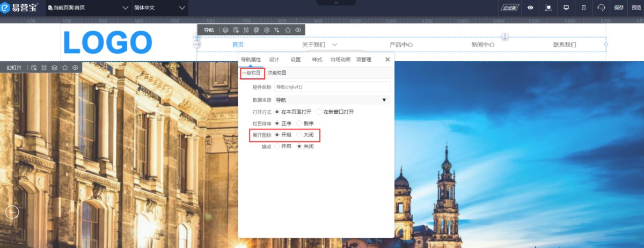Open the gear settings icon in 导航 toolbar

pyautogui.click(x=267, y=30)
